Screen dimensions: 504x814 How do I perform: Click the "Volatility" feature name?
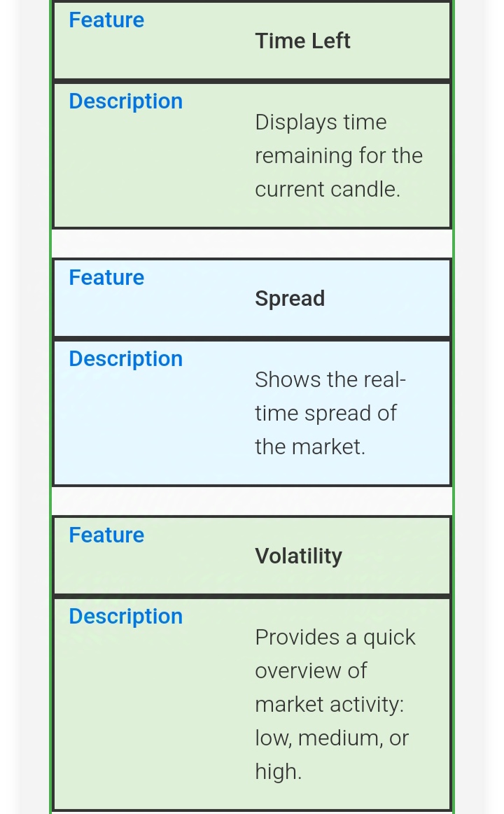(x=298, y=556)
